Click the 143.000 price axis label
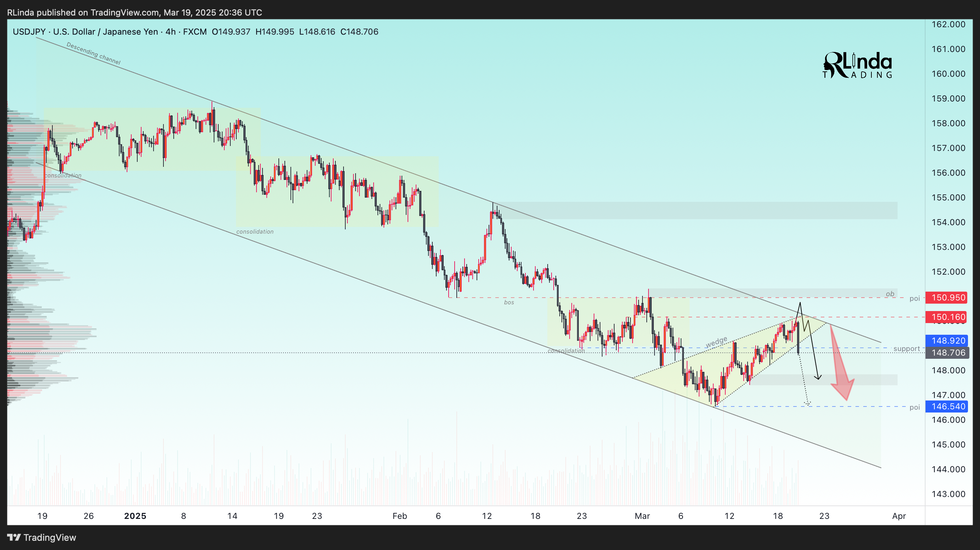The height and width of the screenshot is (550, 980). (x=948, y=494)
